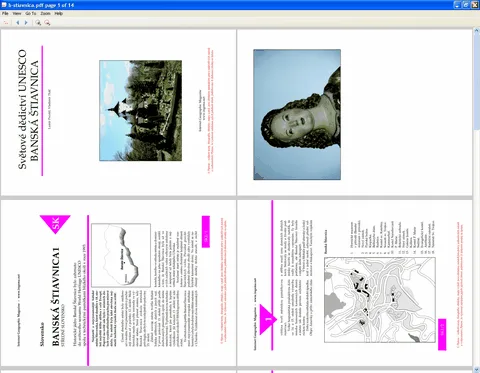This screenshot has width=480, height=373.
Task: Click the pink SK triangle badge
Action: [55, 224]
